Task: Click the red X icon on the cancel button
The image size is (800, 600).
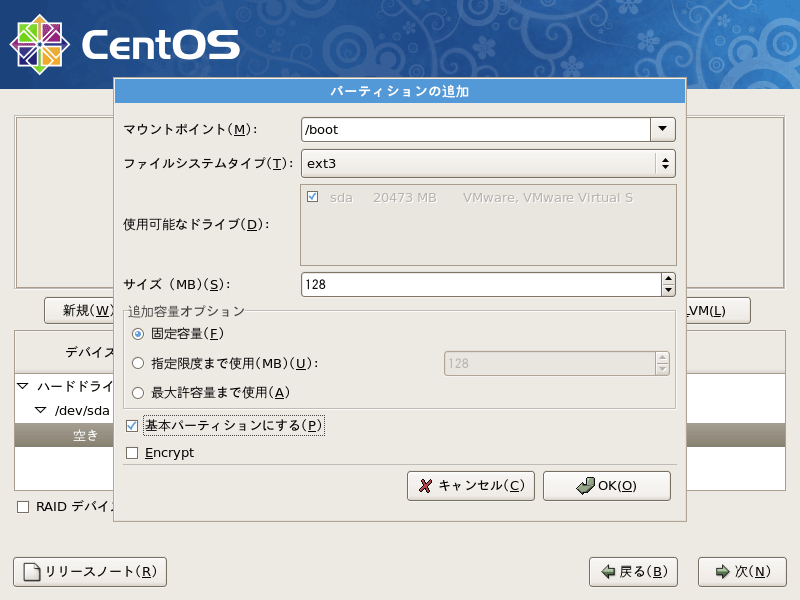Action: pos(424,486)
